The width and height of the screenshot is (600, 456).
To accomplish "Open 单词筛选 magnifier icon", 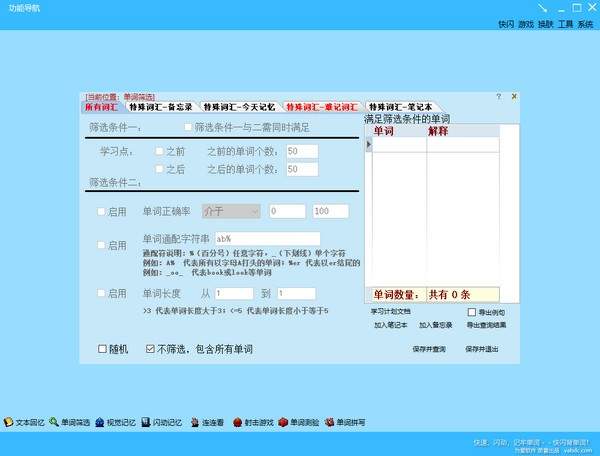I will coord(54,423).
